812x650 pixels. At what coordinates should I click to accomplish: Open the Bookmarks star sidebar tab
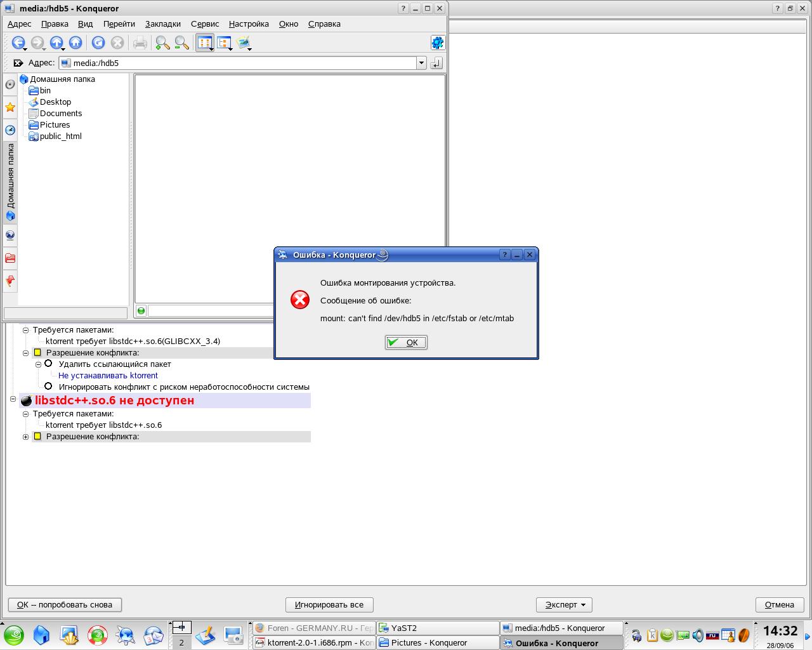point(10,107)
